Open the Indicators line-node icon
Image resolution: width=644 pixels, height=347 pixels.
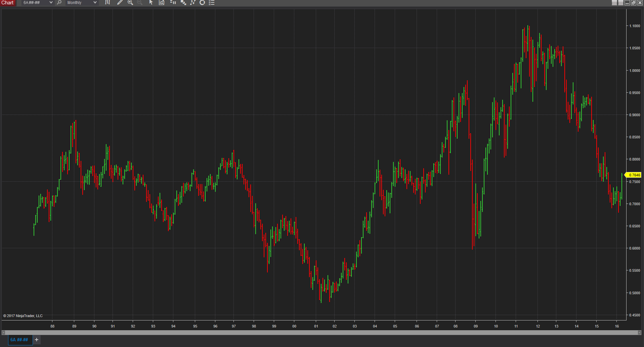pos(193,3)
